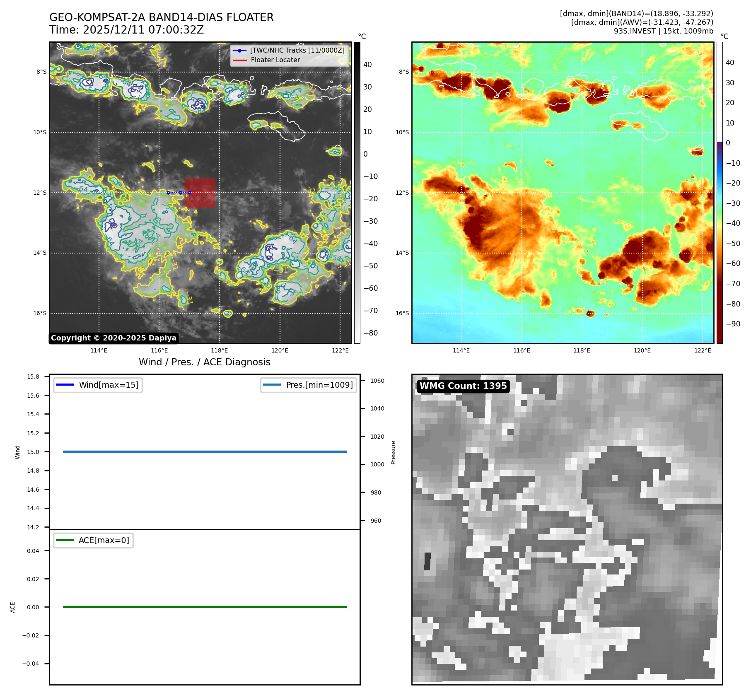Click the Time 2025/12/11 07:00:32Z text

click(x=126, y=30)
